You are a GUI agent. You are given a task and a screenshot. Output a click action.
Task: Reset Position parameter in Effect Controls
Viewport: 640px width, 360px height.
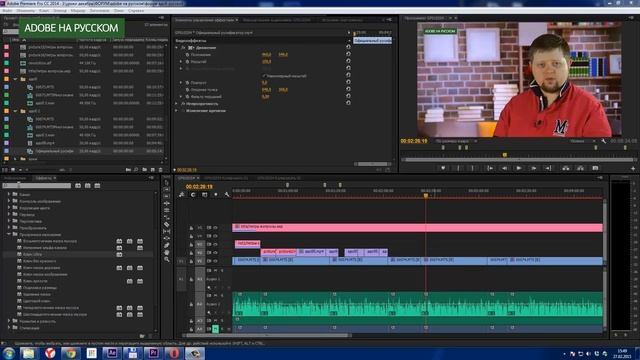[x=348, y=54]
